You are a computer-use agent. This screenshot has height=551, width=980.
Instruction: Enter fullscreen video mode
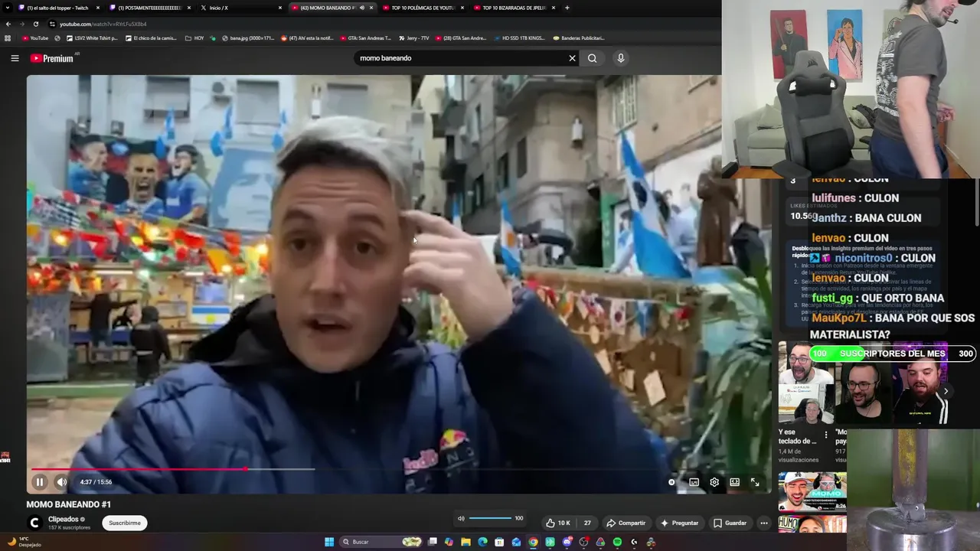(x=755, y=482)
